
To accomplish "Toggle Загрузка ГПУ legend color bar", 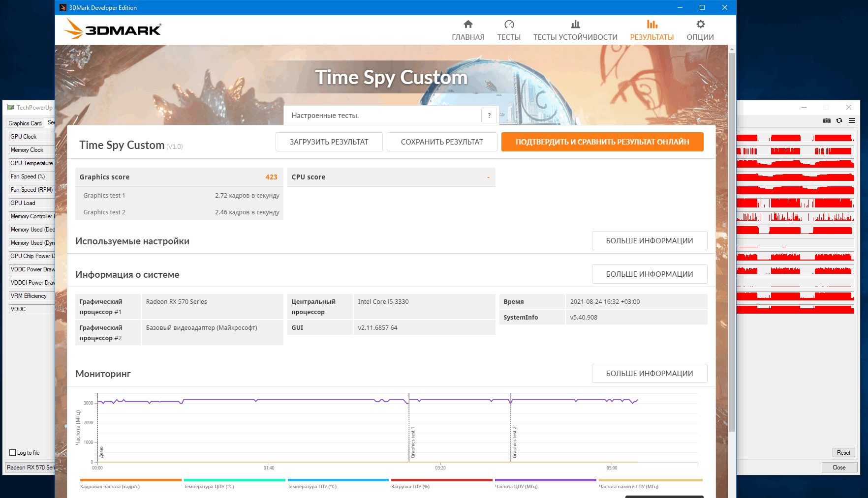I will (442, 480).
